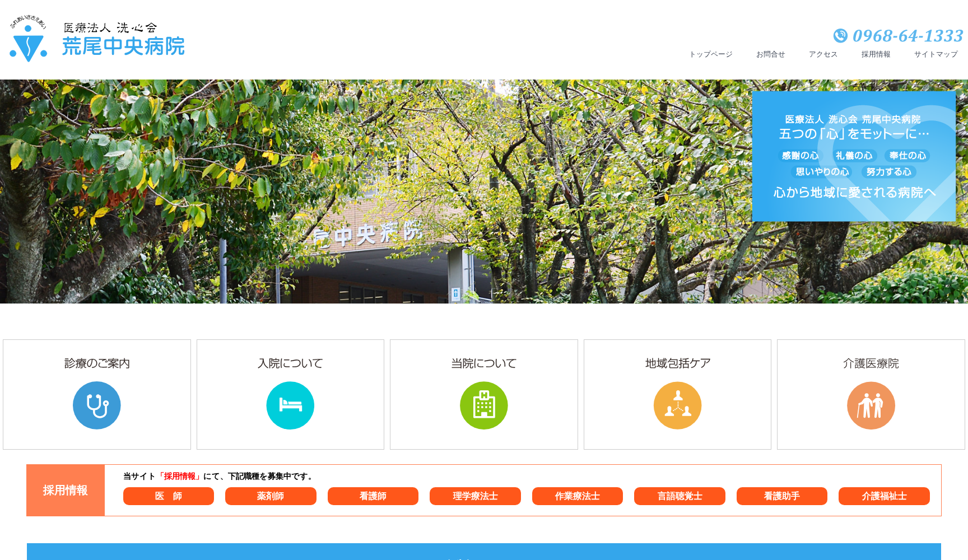Select the 薬剤師 recruitment button
Screen dimensions: 968x560
pyautogui.click(x=271, y=496)
